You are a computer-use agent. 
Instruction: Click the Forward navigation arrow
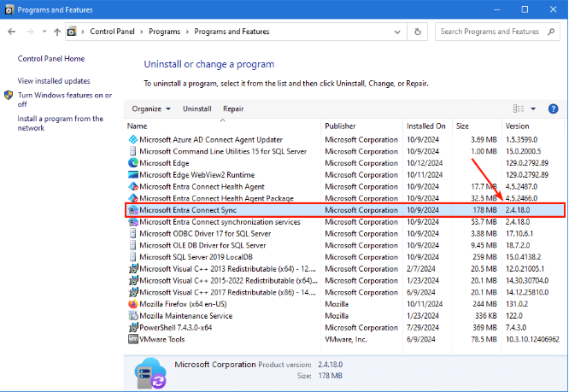pyautogui.click(x=30, y=32)
